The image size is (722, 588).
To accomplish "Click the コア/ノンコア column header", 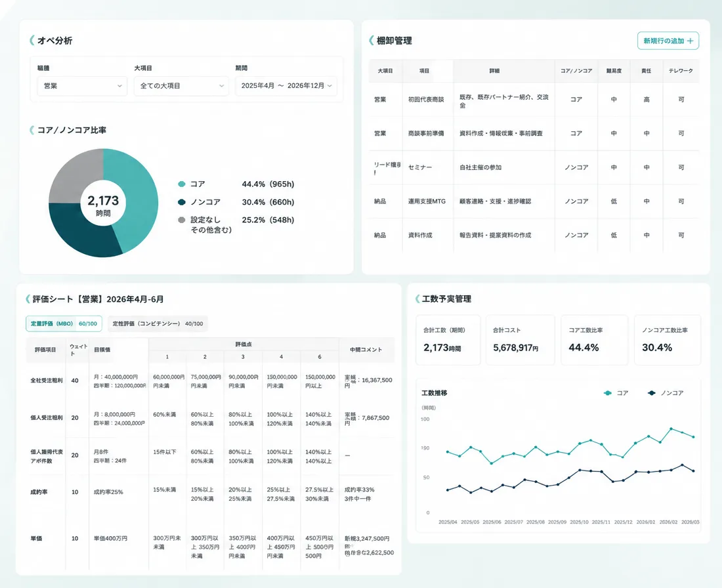I will (576, 71).
